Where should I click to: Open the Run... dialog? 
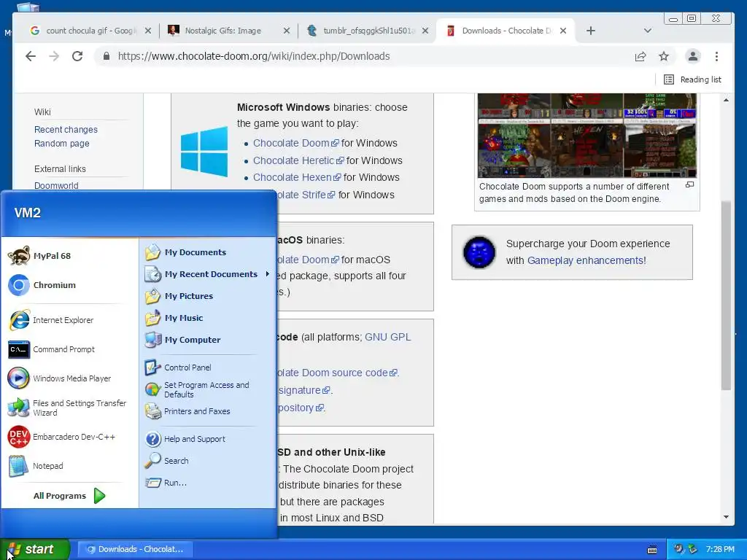pyautogui.click(x=207, y=483)
